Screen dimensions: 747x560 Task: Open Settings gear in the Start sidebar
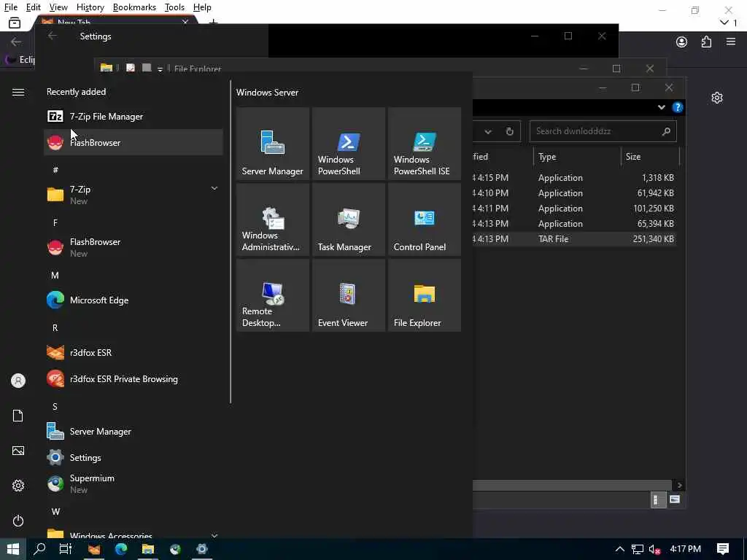(18, 485)
